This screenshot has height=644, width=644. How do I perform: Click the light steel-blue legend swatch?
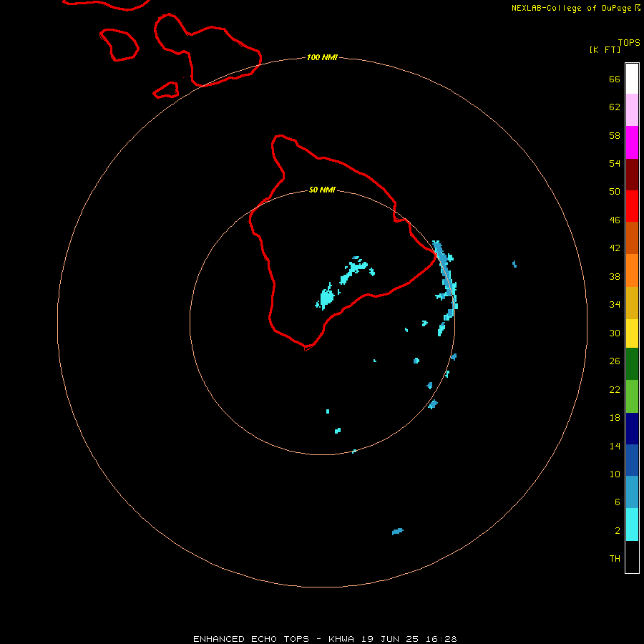click(632, 492)
